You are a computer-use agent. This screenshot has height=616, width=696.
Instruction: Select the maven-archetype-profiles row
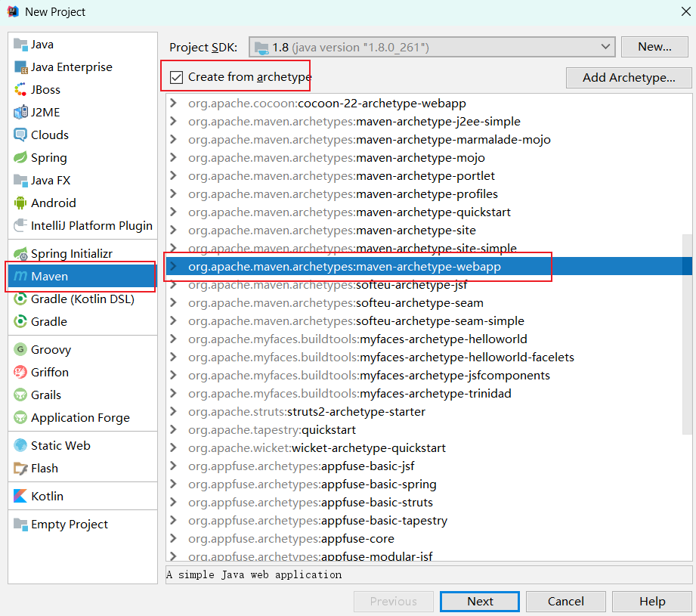[x=428, y=194]
